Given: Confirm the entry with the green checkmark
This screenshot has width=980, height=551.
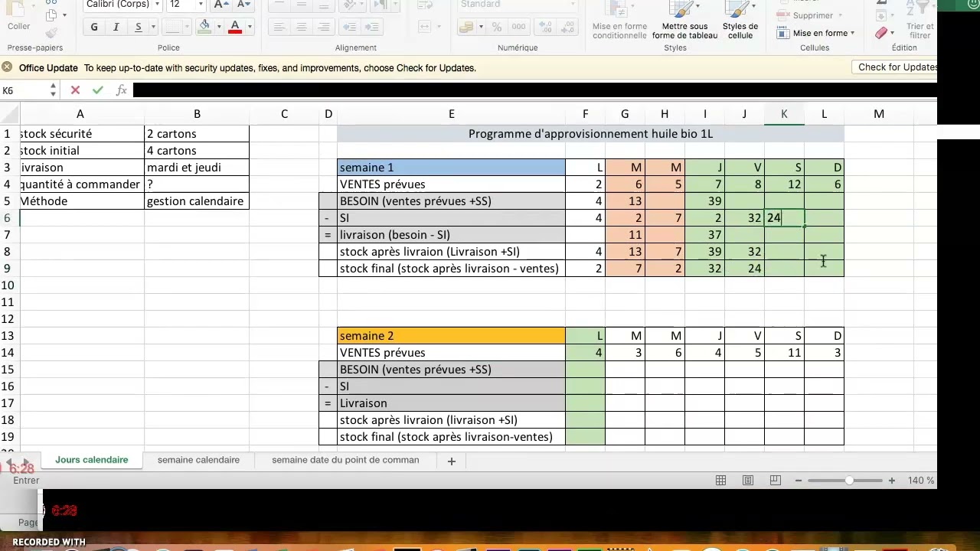Looking at the screenshot, I should pos(97,90).
